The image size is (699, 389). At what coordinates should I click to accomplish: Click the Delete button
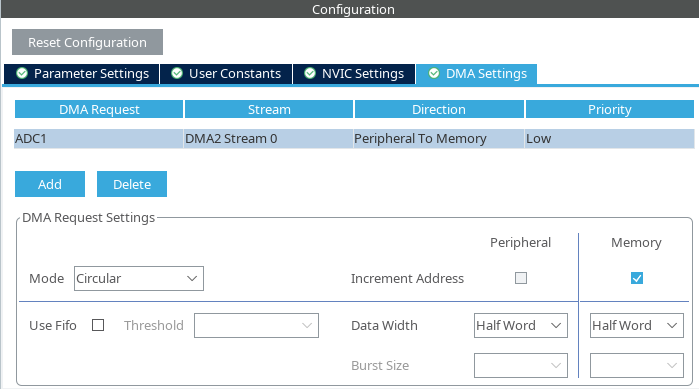(132, 184)
